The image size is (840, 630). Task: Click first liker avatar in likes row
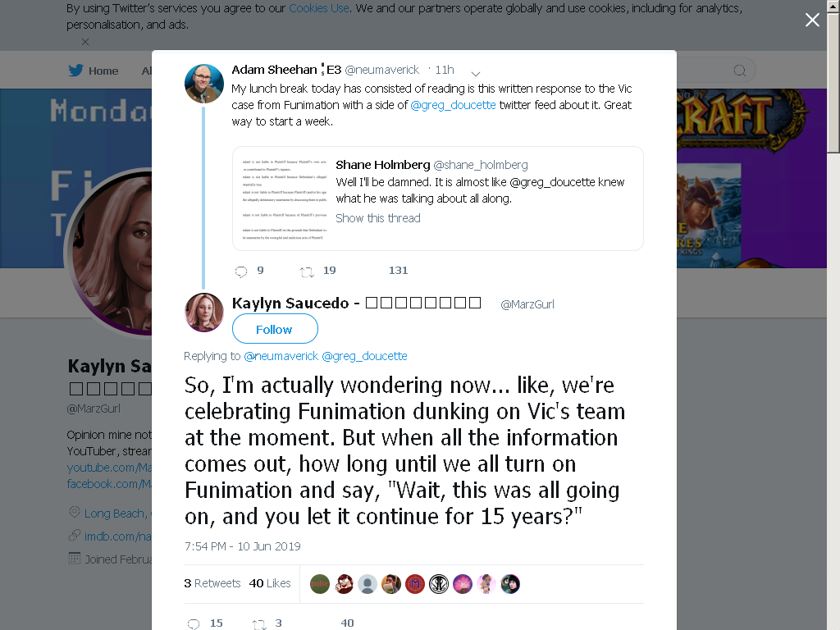[320, 584]
